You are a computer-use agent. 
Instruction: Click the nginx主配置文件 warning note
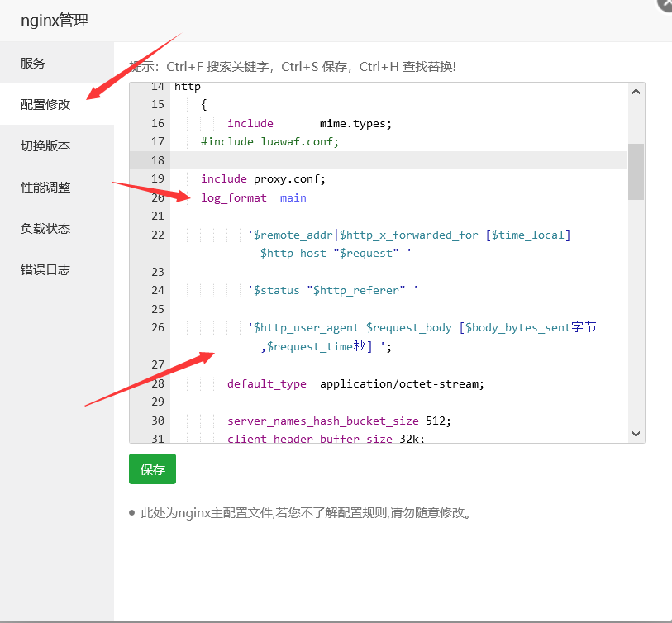(306, 513)
